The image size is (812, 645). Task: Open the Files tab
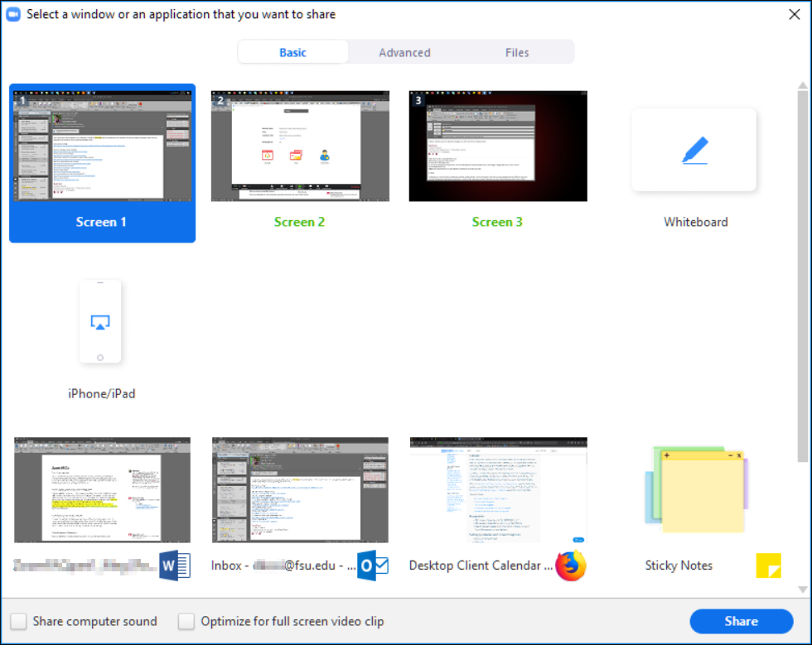[517, 51]
